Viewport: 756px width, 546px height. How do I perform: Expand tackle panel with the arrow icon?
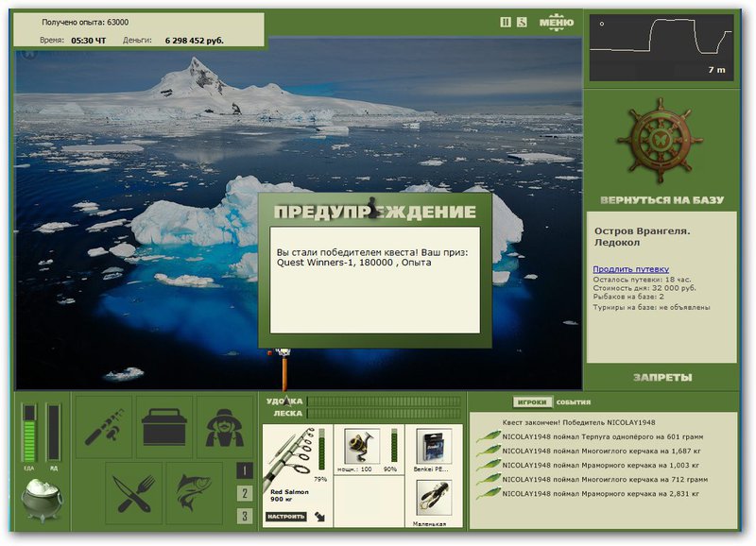[319, 517]
